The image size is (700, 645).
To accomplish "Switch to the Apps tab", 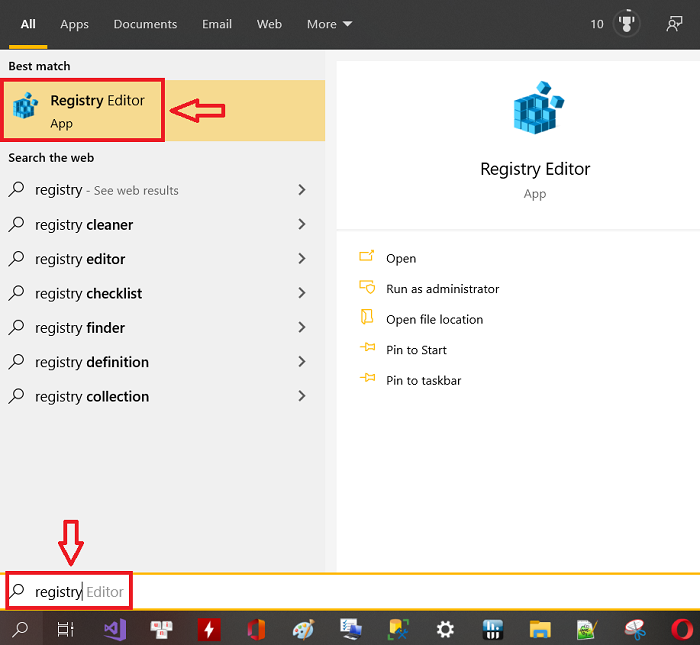I will (x=75, y=24).
